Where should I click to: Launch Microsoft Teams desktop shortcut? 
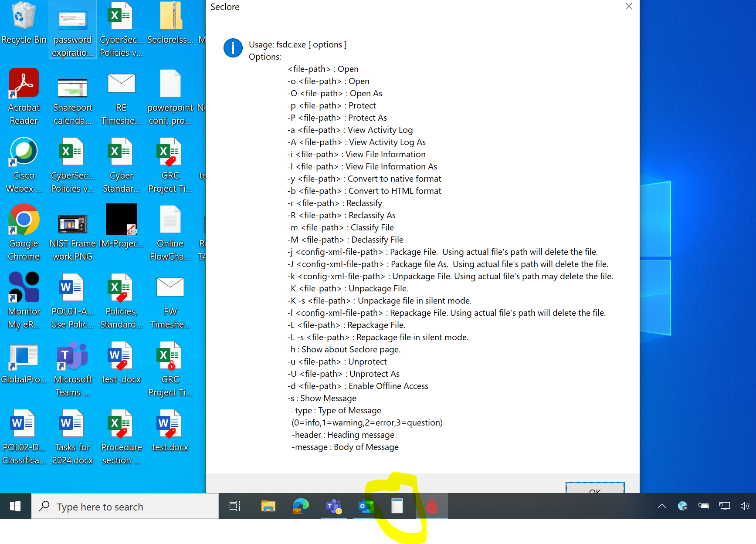(73, 368)
